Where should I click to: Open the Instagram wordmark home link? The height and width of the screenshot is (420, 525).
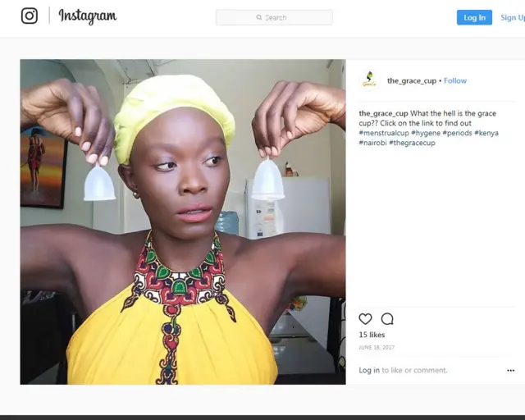coord(88,16)
